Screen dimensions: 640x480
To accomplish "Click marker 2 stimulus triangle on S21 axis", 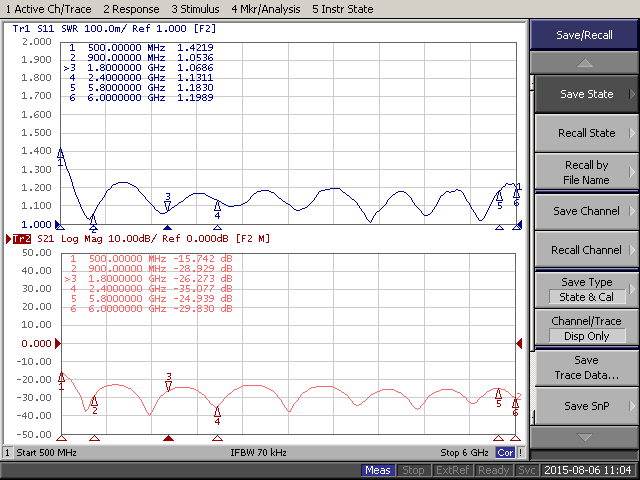I will point(94,438).
